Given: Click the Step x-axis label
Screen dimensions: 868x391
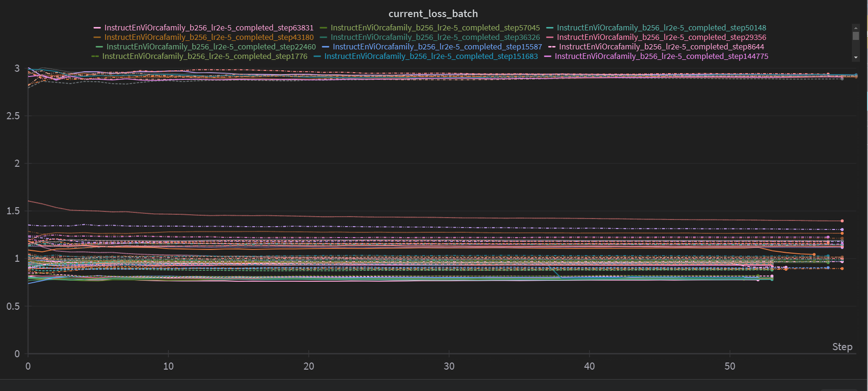Looking at the screenshot, I should (842, 347).
